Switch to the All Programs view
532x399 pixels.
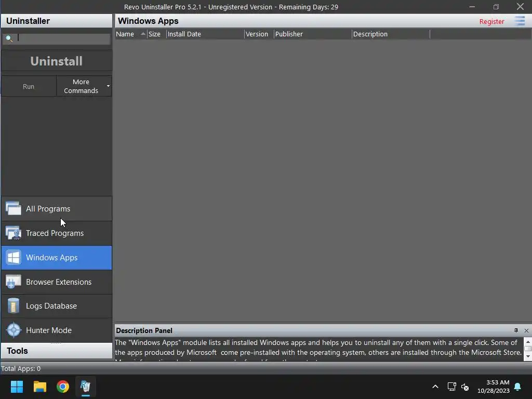(57, 209)
